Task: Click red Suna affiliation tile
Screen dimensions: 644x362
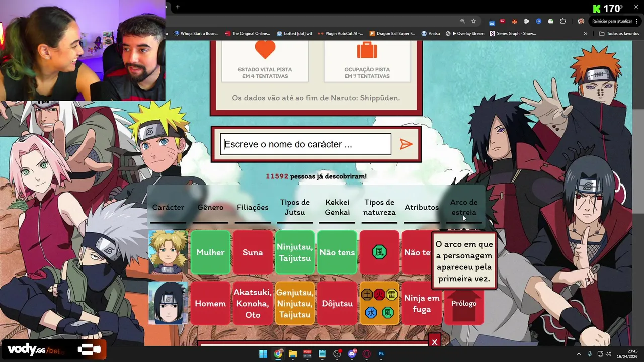Action: 253,252
